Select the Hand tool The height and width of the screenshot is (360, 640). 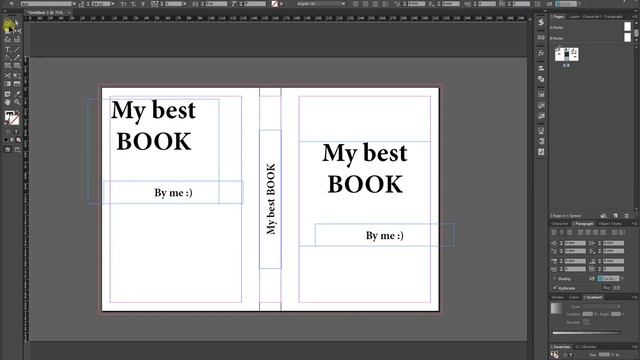(7, 102)
